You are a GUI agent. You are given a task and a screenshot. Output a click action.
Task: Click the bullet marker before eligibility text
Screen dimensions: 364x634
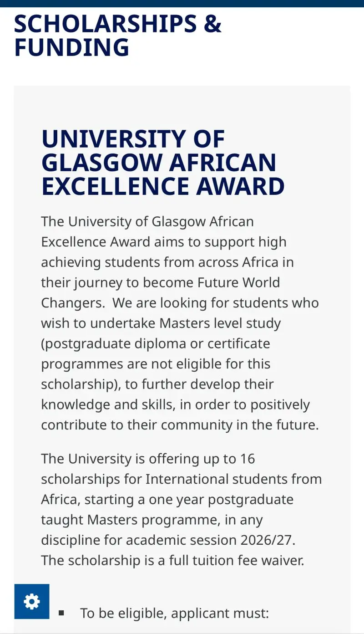coord(62,613)
